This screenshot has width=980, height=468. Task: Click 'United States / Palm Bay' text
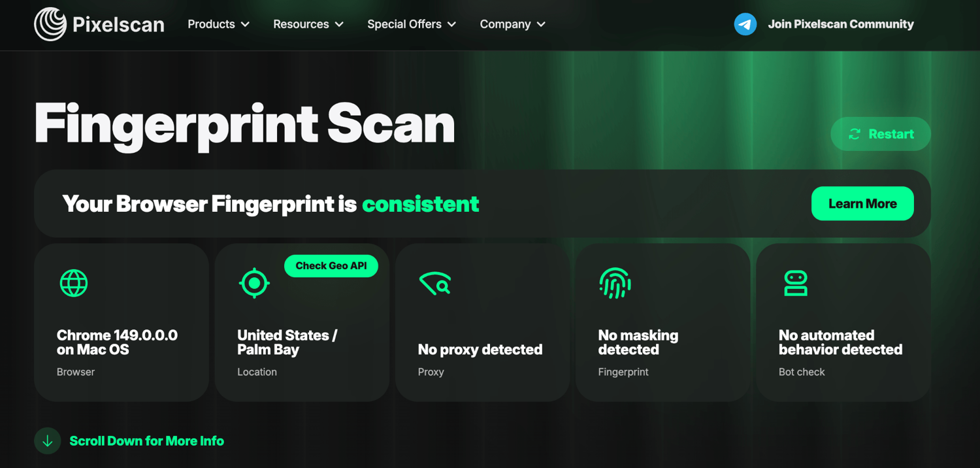(287, 343)
